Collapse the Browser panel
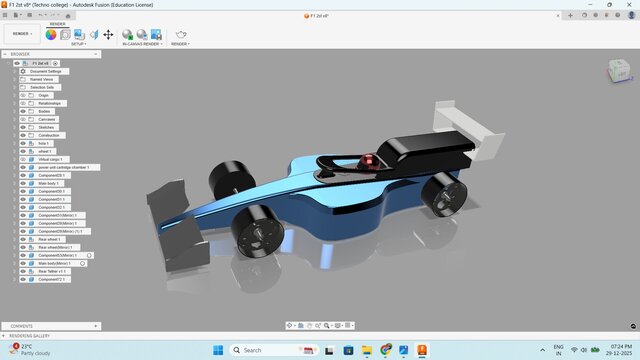640x360 pixels. pyautogui.click(x=5, y=54)
